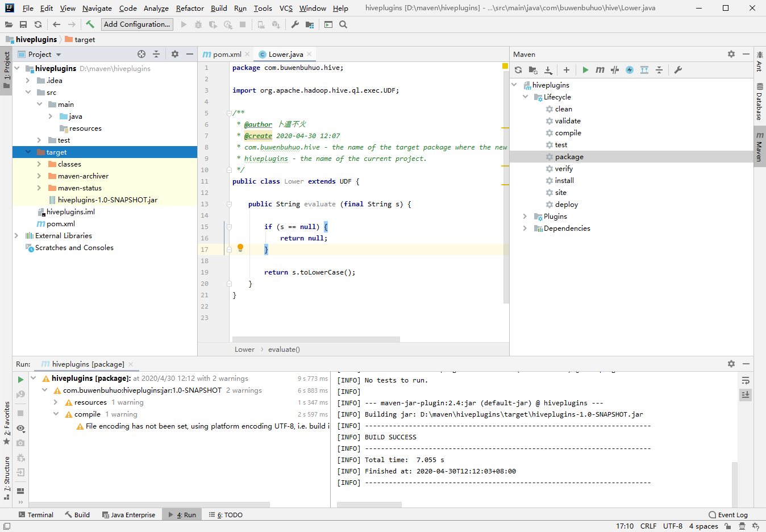Expand the Maven Dependencies node
This screenshot has height=532, width=766.
(x=525, y=228)
